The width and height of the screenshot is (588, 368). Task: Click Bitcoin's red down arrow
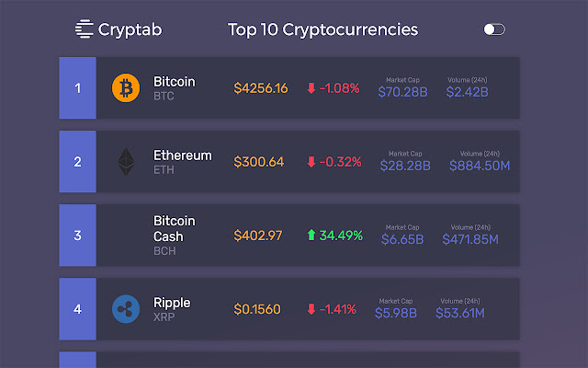tap(311, 88)
